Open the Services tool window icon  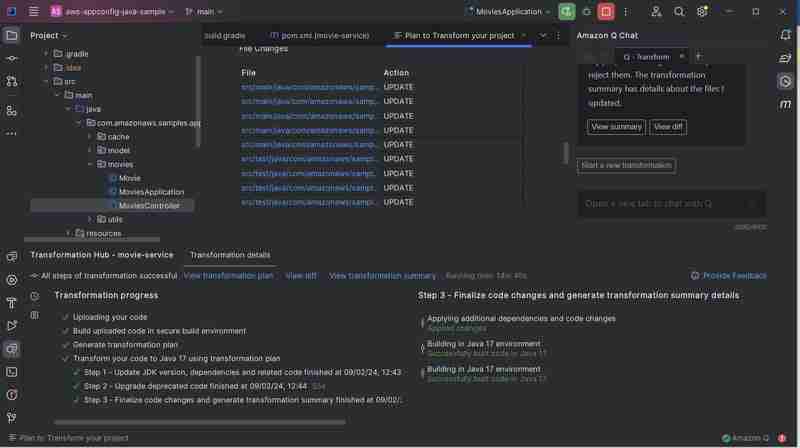12,280
